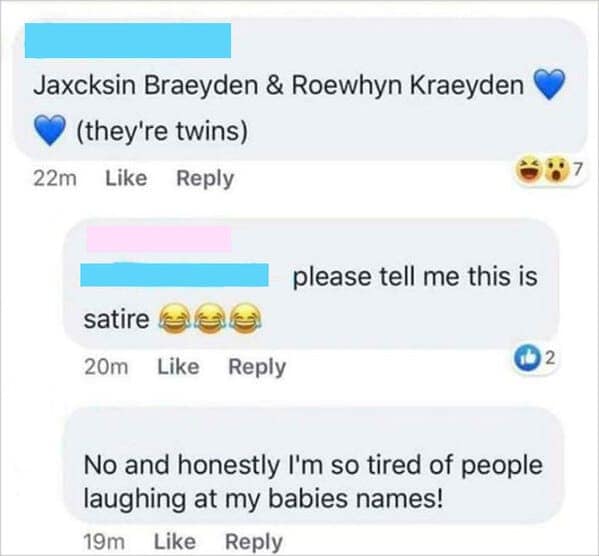The width and height of the screenshot is (599, 556).
Task: Click the 22m timestamp on the top comment
Action: click(55, 179)
